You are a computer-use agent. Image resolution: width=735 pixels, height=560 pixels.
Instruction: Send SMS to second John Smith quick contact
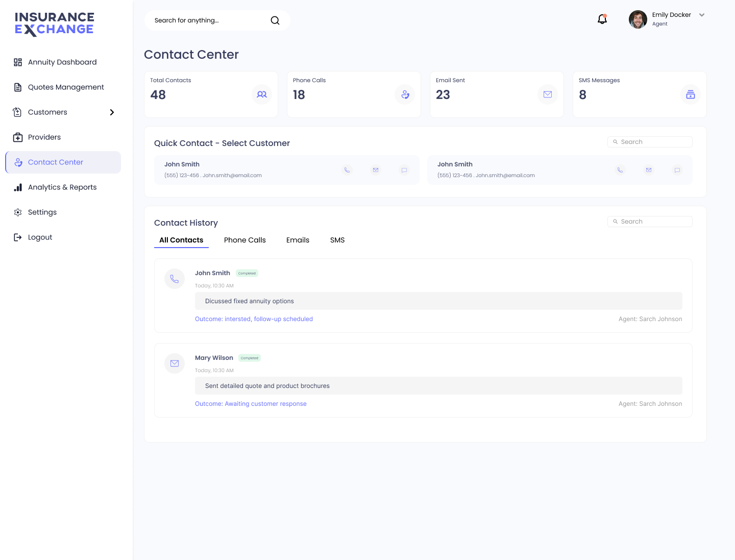[x=677, y=170]
